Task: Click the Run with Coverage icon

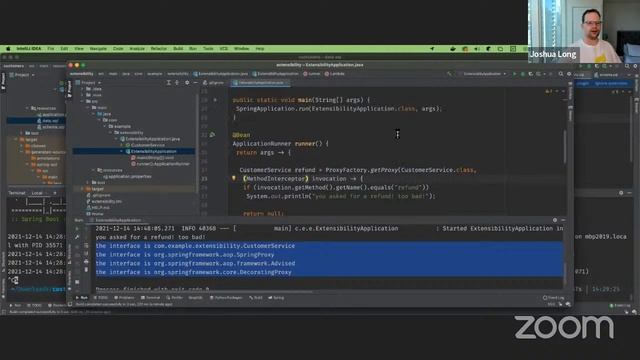Action: click(531, 74)
